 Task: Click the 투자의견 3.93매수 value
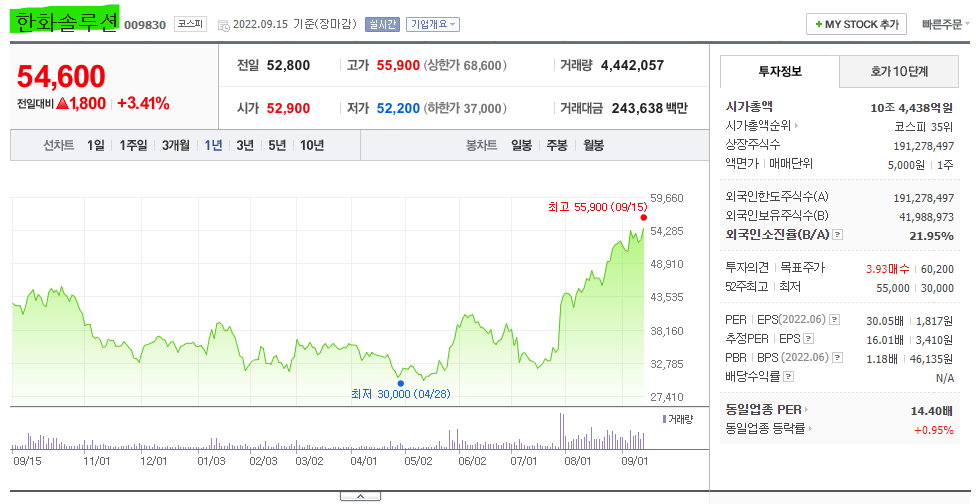click(887, 269)
